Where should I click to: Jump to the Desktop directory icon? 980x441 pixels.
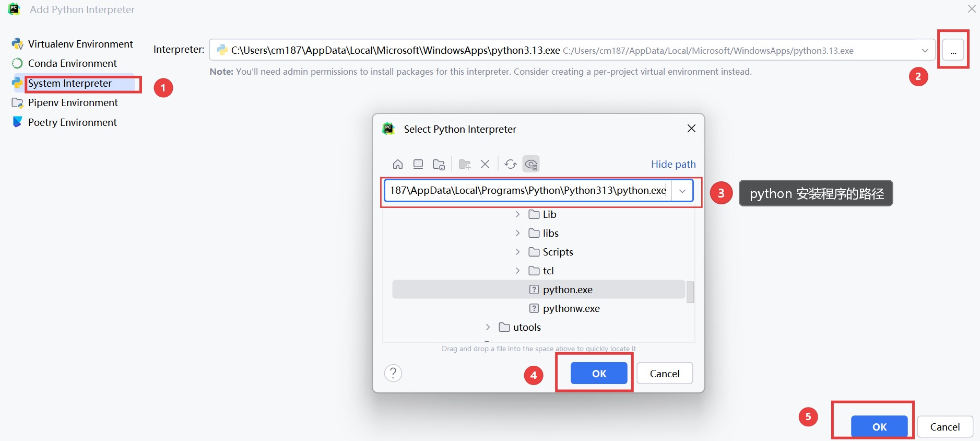(x=418, y=165)
